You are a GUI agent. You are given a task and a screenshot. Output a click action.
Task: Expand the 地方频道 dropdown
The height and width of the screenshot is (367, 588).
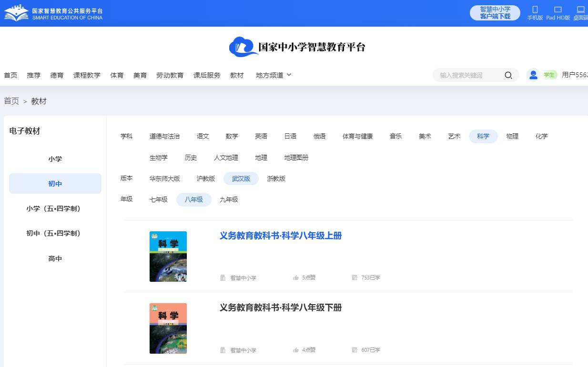click(x=274, y=75)
